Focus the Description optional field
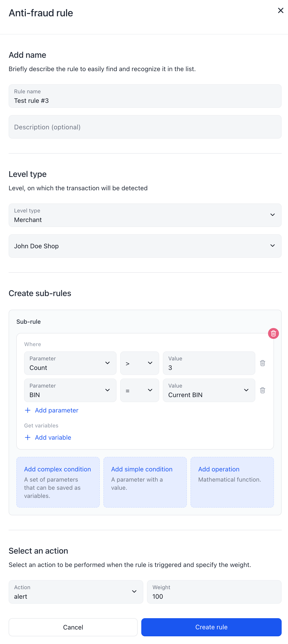Viewport: 288px width, 644px height. click(145, 127)
